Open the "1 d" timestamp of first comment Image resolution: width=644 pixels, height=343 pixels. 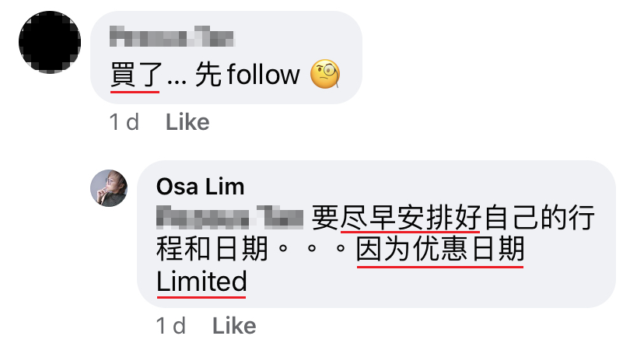coord(124,122)
